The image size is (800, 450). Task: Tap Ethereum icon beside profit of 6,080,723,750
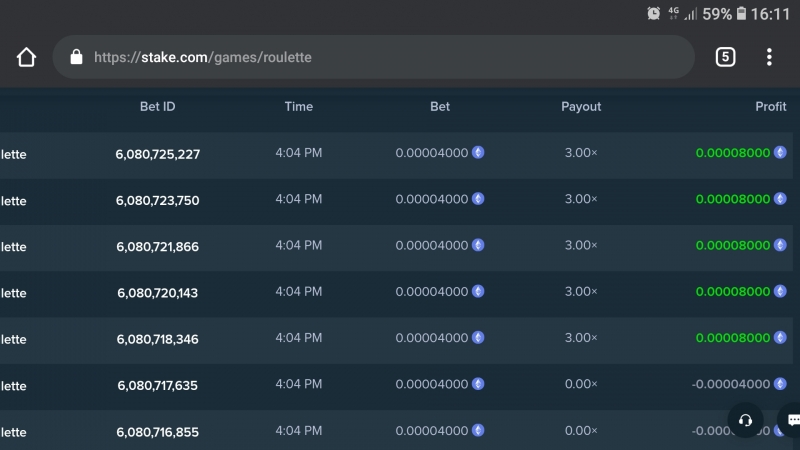tap(780, 199)
